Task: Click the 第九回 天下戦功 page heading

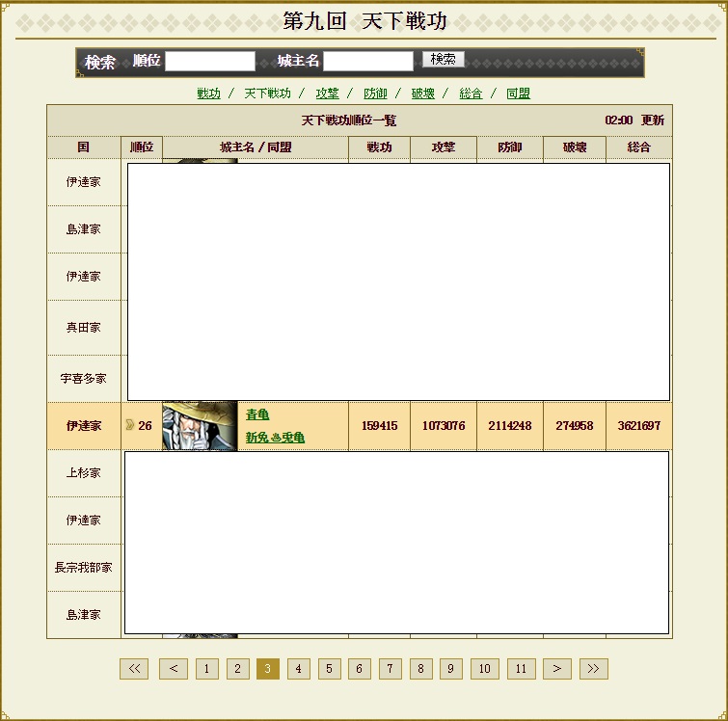Action: 364,21
